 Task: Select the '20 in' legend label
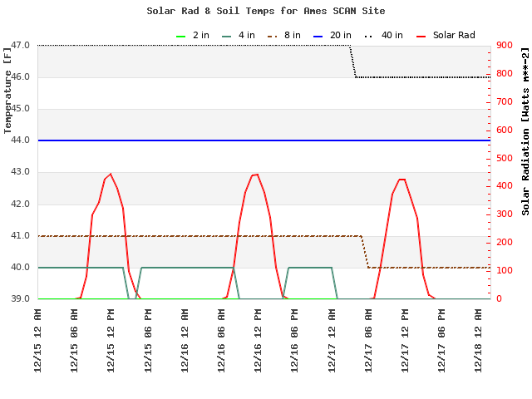339,36
